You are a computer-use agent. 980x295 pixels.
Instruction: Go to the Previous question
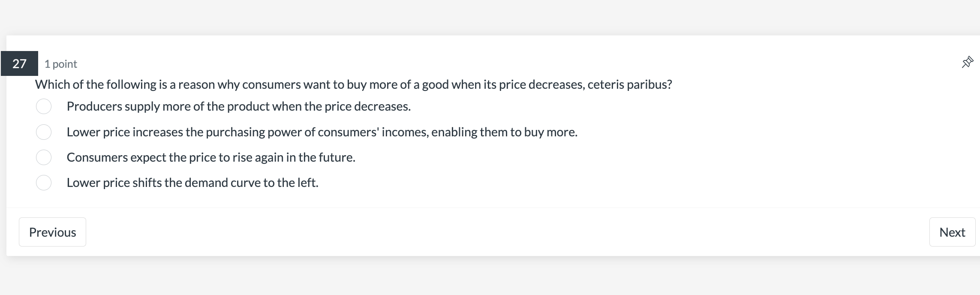(52, 232)
